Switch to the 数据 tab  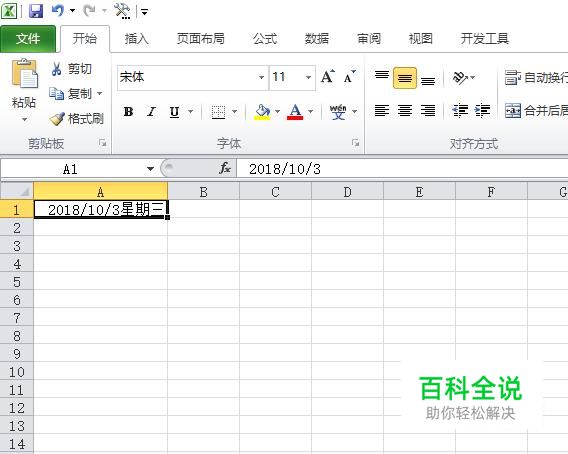(316, 38)
